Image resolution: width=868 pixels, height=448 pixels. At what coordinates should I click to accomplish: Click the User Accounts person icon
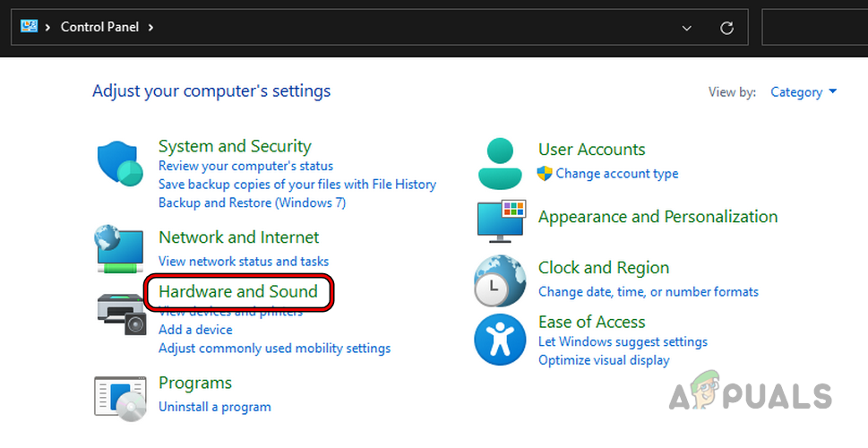point(500,162)
